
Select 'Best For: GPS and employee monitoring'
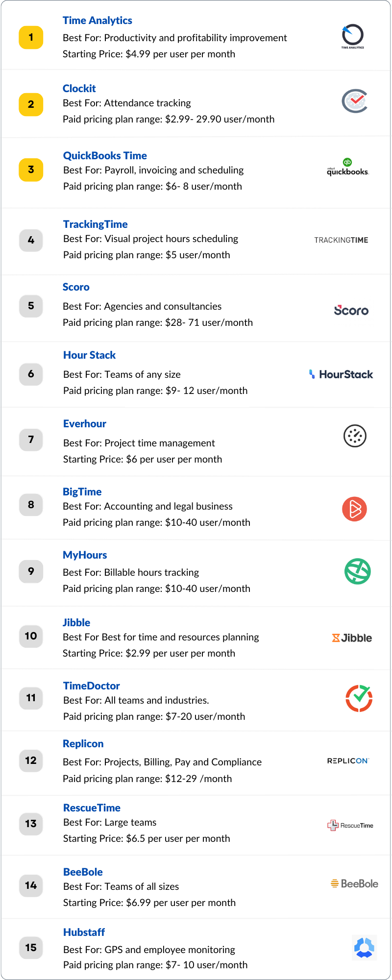[149, 950]
